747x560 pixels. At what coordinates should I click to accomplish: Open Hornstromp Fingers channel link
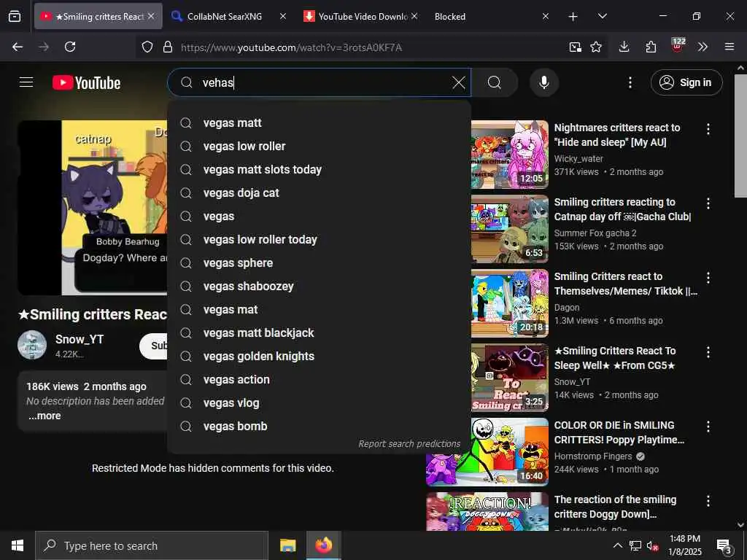592,456
